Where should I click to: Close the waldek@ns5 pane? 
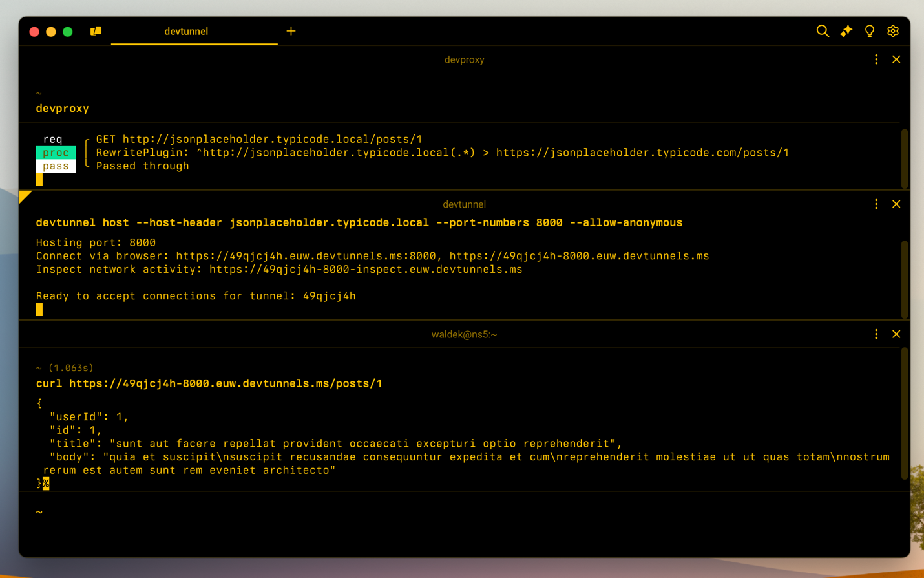tap(896, 334)
